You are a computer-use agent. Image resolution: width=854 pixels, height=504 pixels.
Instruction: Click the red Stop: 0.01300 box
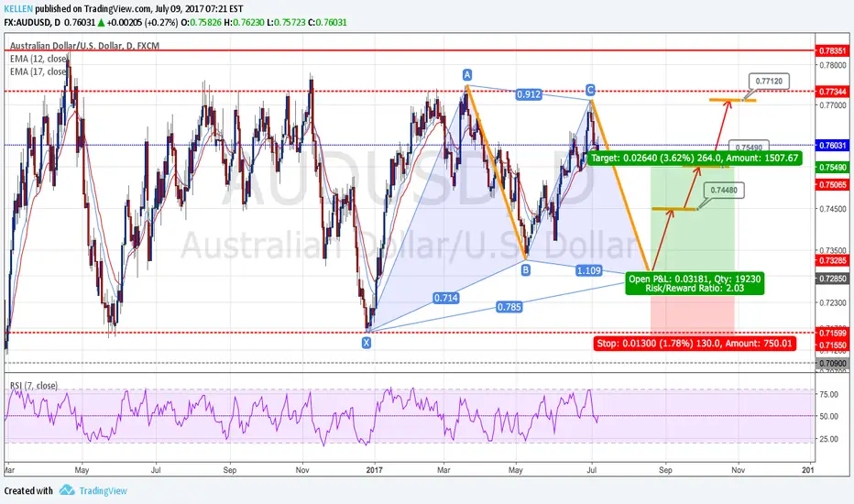click(x=695, y=344)
